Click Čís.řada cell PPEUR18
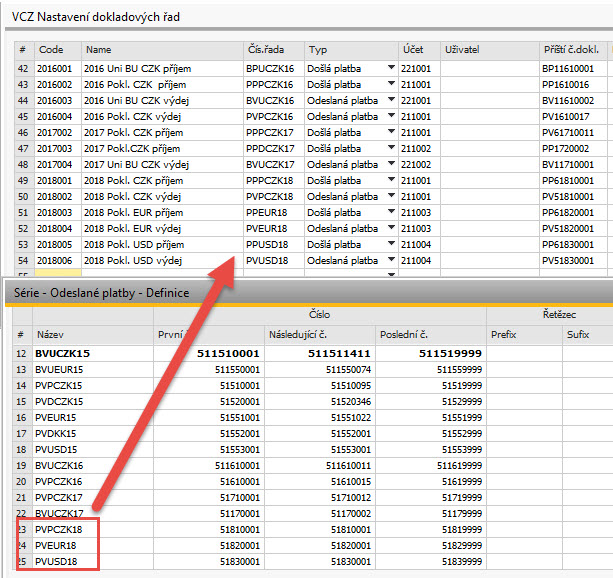 click(274, 212)
